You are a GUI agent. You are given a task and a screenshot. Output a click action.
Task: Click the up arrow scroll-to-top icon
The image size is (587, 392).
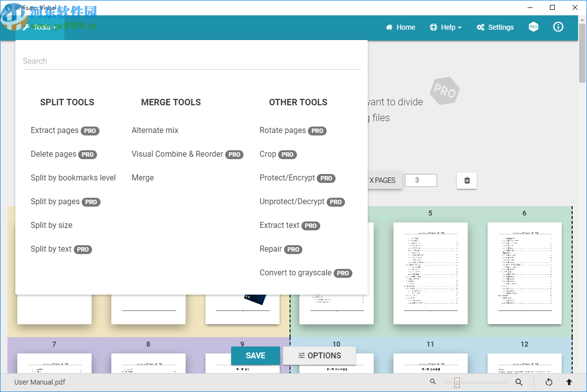569,382
